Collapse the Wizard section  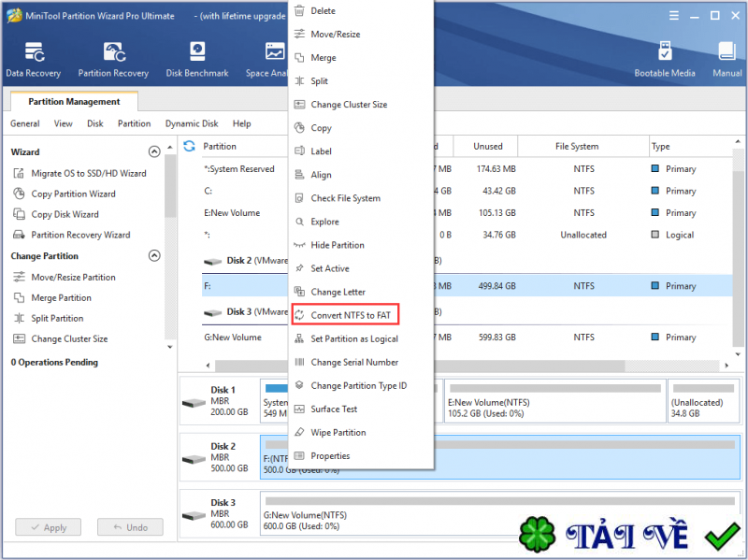tap(154, 151)
